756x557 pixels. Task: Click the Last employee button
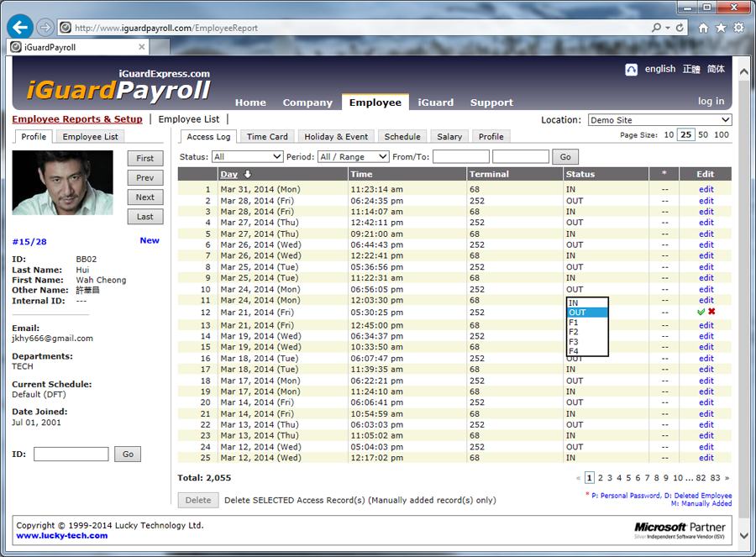click(145, 217)
